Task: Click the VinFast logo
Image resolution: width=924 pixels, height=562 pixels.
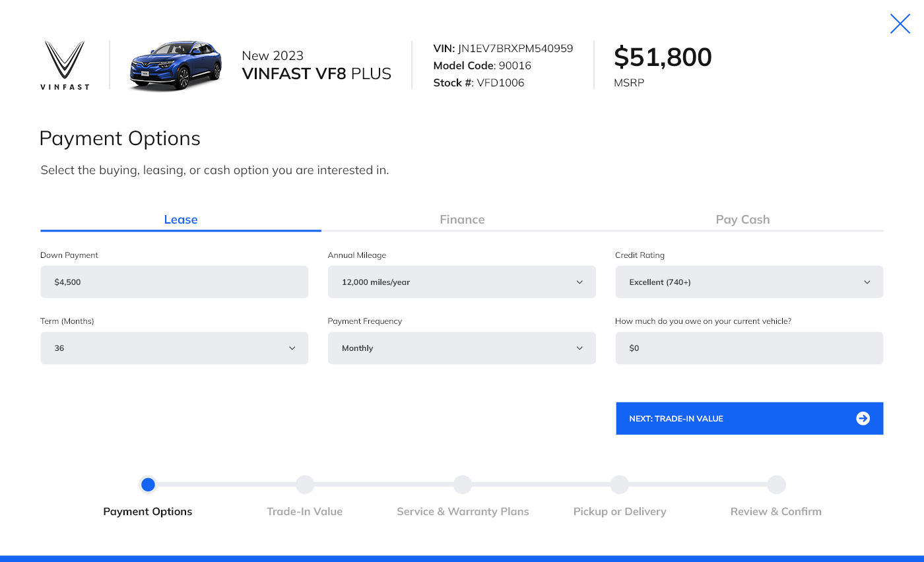Action: point(65,65)
